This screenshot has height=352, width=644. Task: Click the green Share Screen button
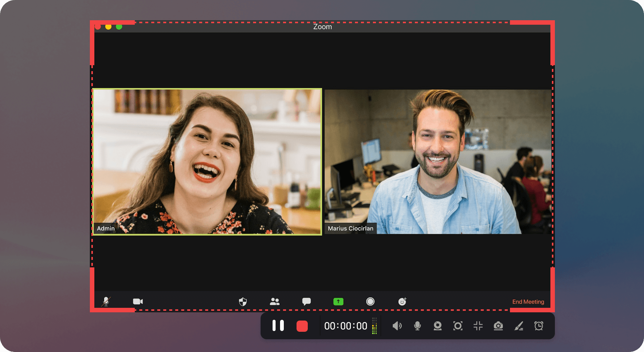338,301
